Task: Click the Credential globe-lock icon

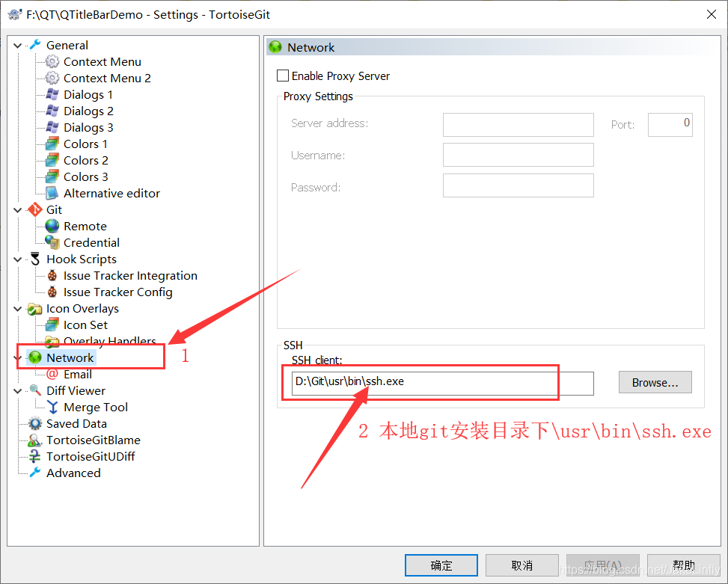Action: click(52, 242)
